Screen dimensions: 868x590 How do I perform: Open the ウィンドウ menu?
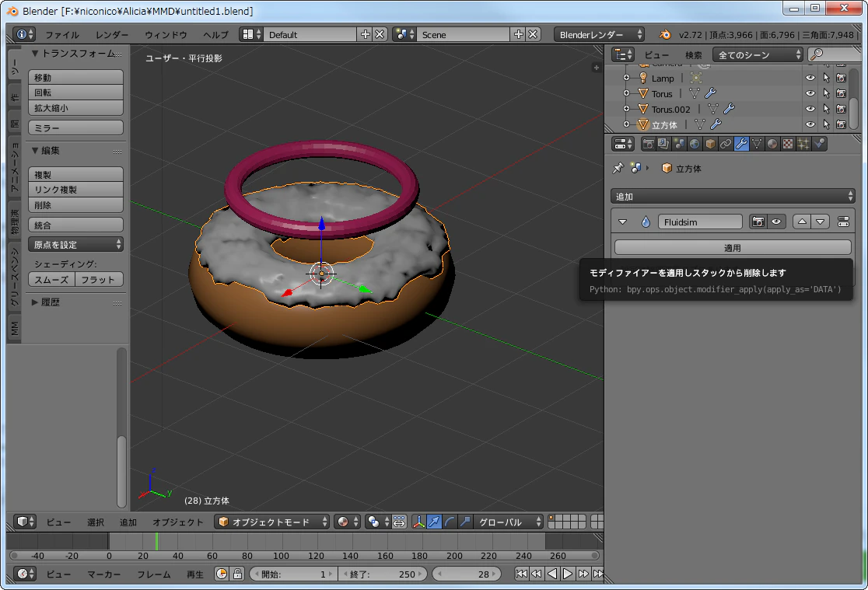[166, 35]
